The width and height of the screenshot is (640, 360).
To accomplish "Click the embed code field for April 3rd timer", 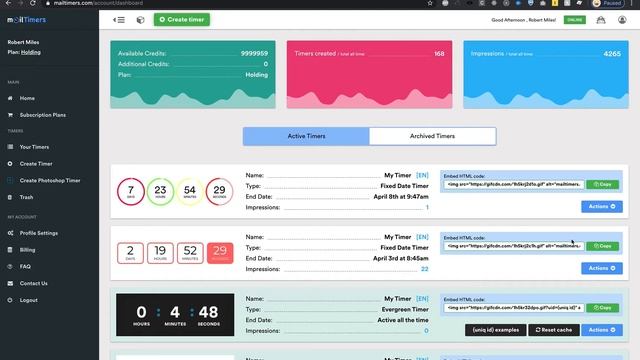I will click(514, 246).
